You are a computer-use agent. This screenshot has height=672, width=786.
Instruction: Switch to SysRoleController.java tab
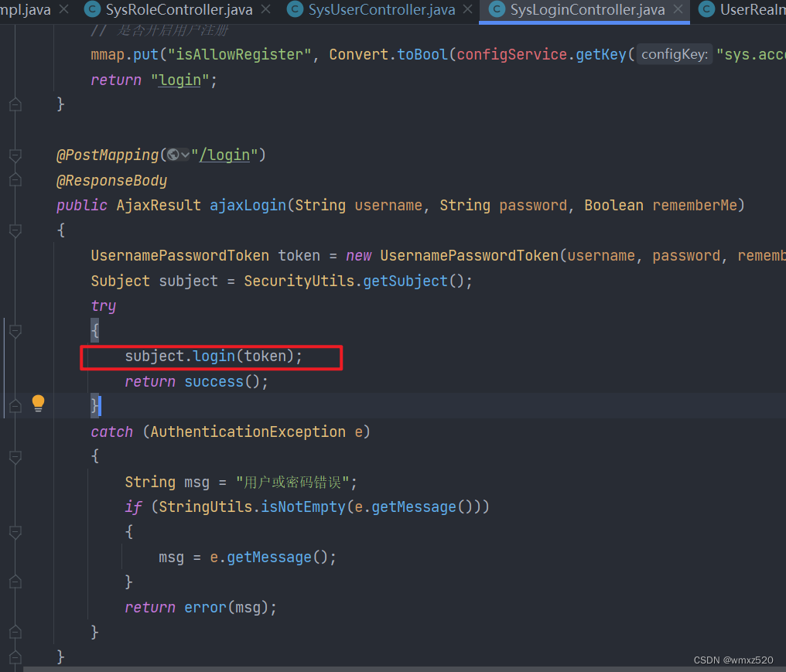pyautogui.click(x=179, y=9)
